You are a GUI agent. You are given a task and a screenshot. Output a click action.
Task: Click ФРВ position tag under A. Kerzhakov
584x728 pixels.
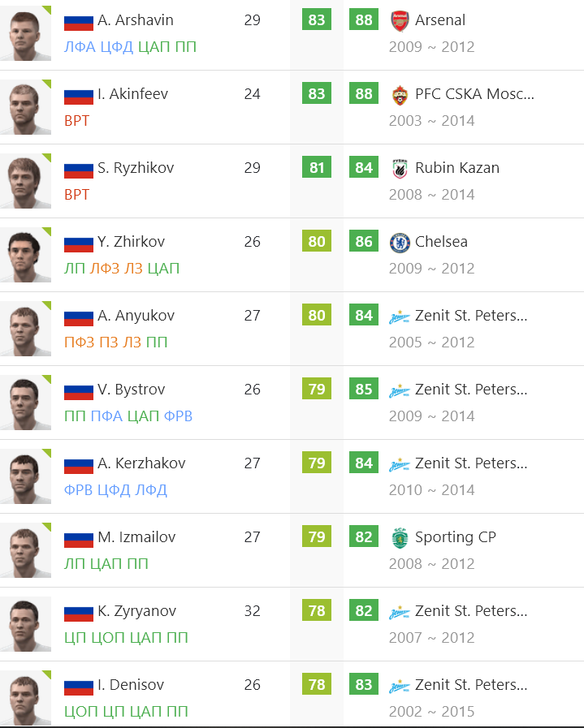tap(79, 490)
